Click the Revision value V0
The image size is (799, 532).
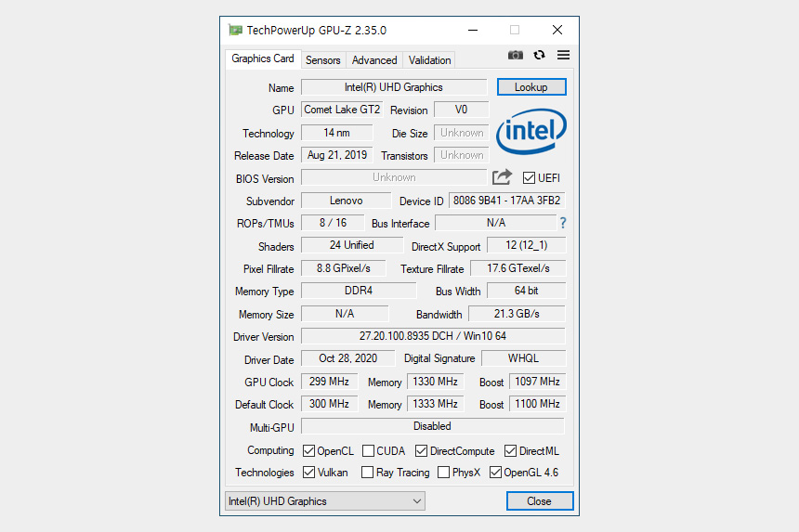click(x=461, y=110)
